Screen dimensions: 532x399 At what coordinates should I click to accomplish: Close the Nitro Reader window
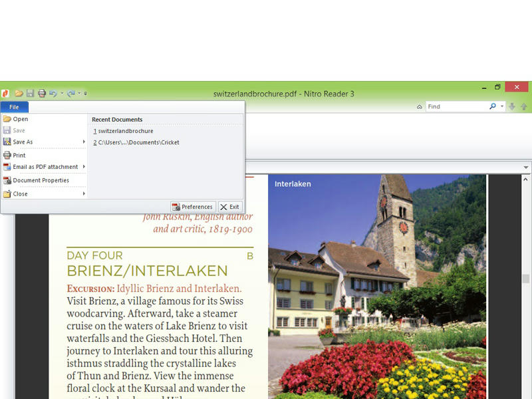(x=517, y=87)
